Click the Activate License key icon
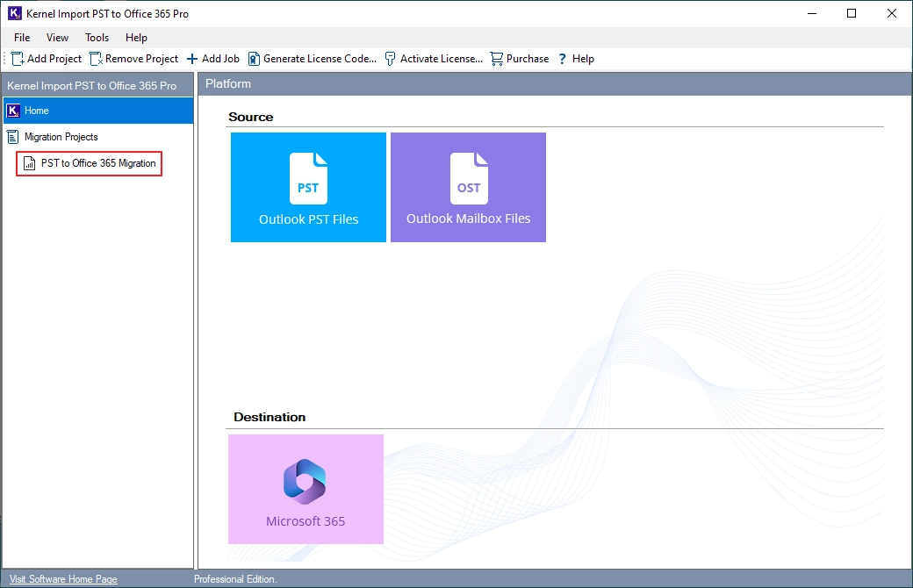The image size is (913, 588). click(x=390, y=59)
